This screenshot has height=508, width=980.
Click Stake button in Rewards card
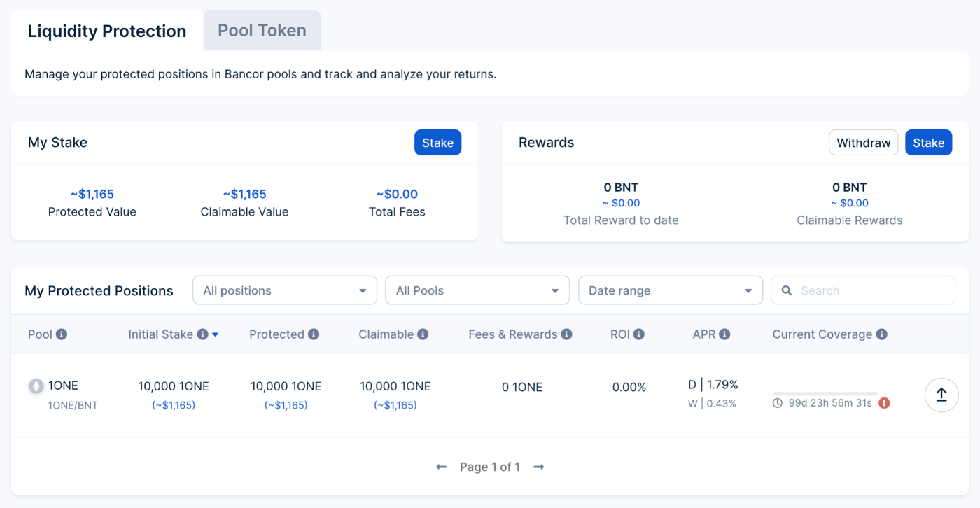click(x=929, y=143)
